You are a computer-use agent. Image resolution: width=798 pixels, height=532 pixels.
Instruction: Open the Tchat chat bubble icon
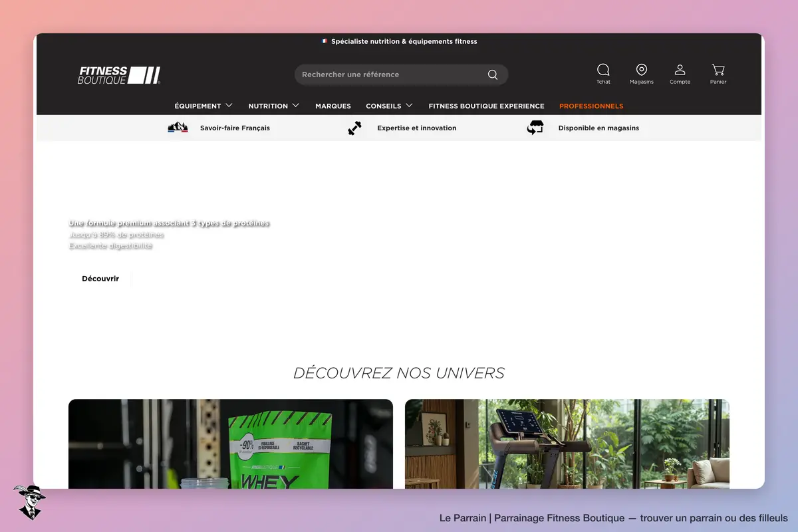click(603, 70)
